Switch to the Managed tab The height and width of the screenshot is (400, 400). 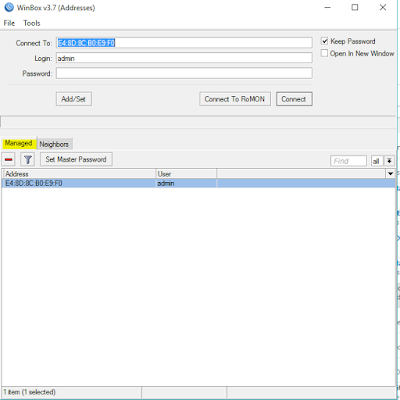[18, 143]
